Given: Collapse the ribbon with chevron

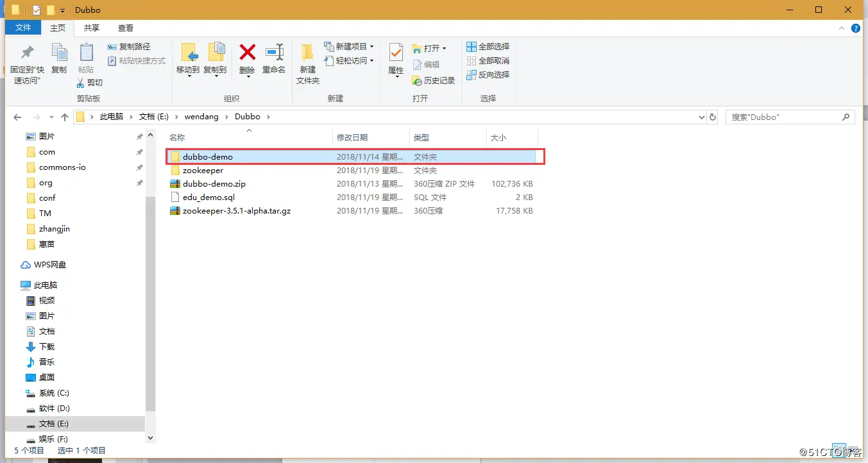Looking at the screenshot, I should click(842, 28).
